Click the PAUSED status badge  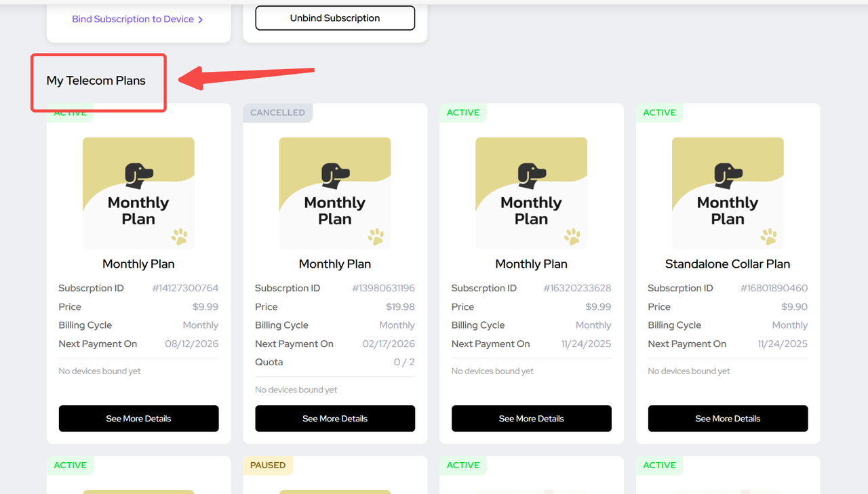[x=268, y=465]
